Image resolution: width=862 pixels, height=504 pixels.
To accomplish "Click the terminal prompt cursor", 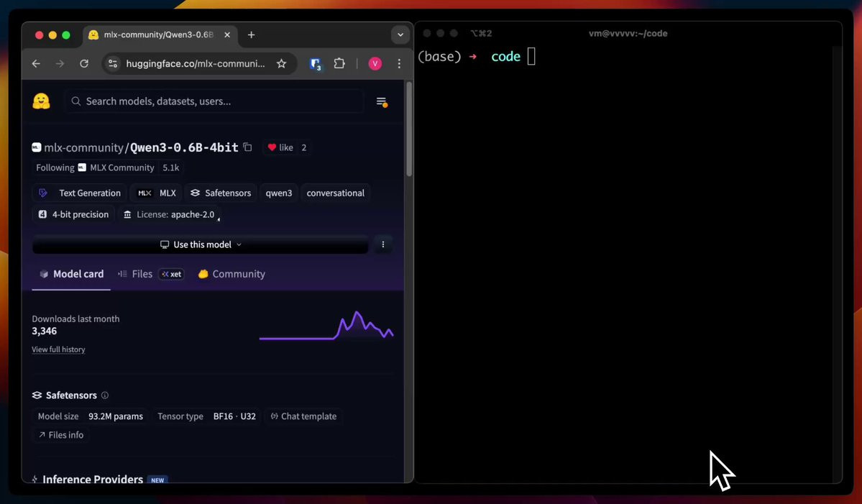I will 531,56.
